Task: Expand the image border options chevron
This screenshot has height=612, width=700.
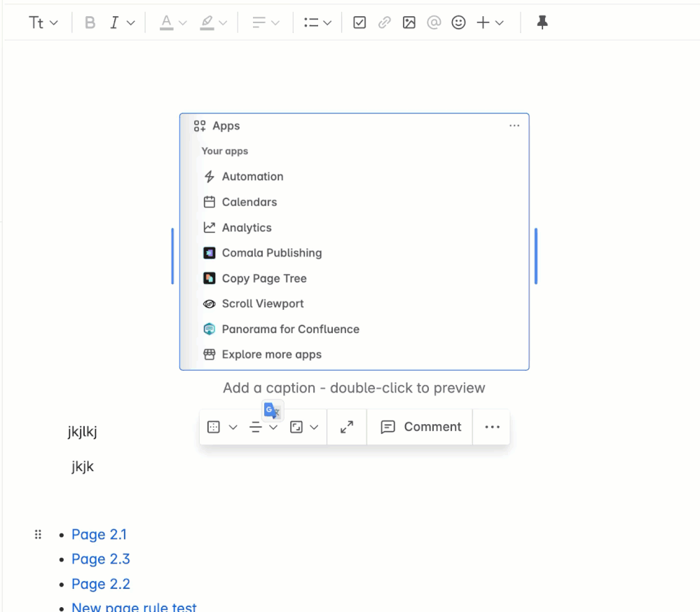Action: coord(233,427)
